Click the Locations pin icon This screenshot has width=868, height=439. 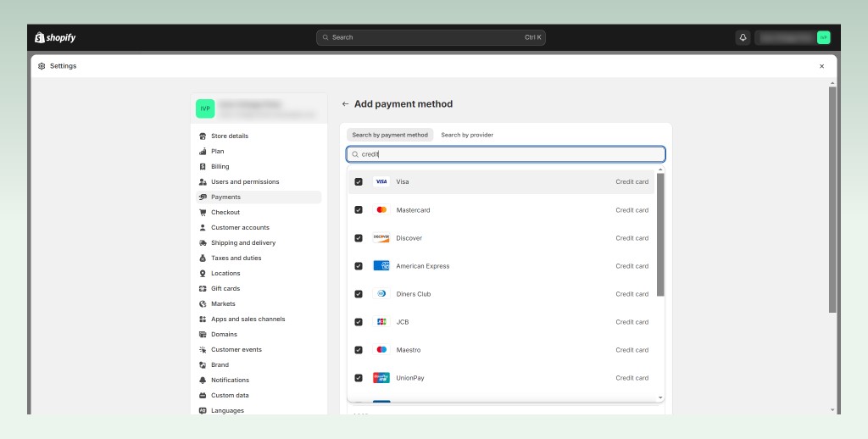203,274
